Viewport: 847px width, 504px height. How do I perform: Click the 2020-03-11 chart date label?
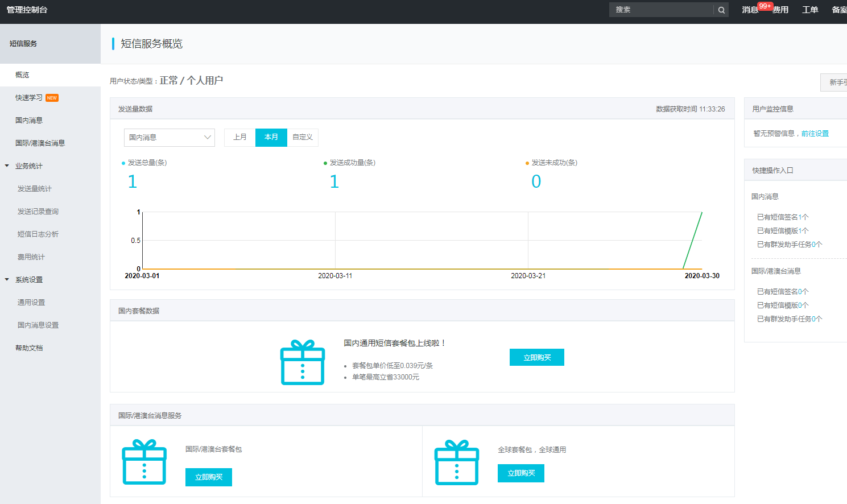[x=335, y=276]
